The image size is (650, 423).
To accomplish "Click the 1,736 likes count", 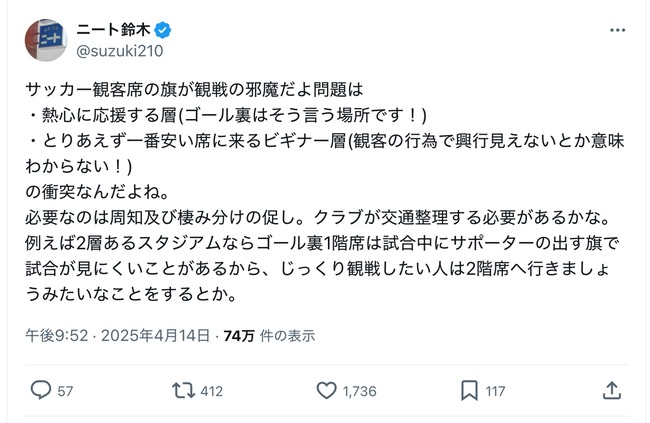I will 359,391.
